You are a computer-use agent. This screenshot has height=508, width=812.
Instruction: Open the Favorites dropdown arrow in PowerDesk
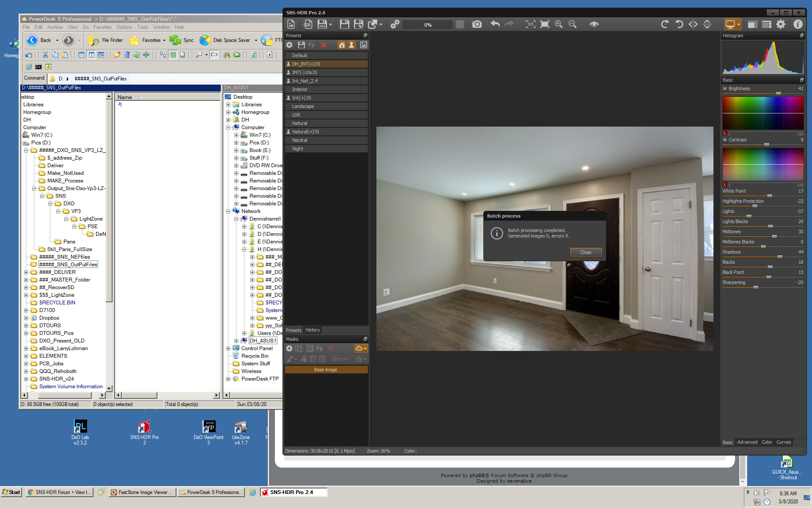165,41
